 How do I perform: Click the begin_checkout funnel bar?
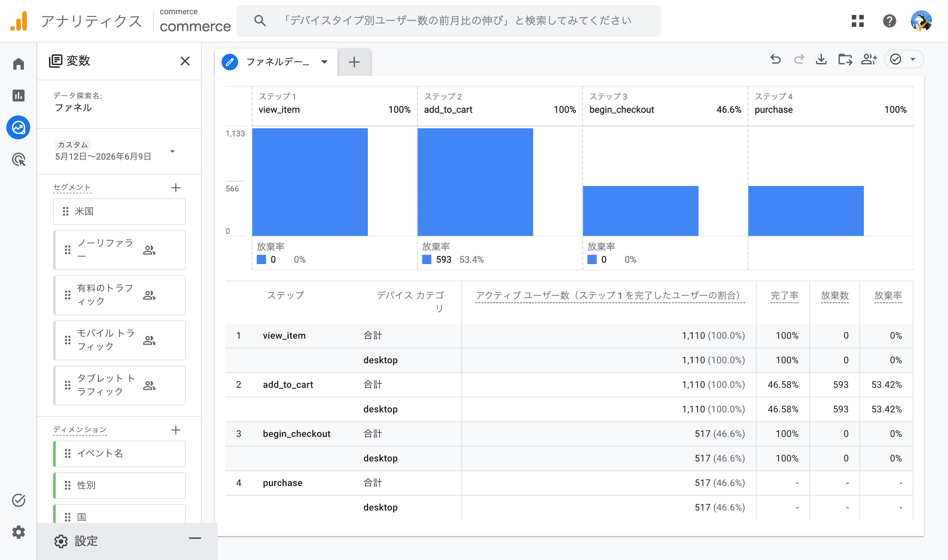tap(641, 211)
